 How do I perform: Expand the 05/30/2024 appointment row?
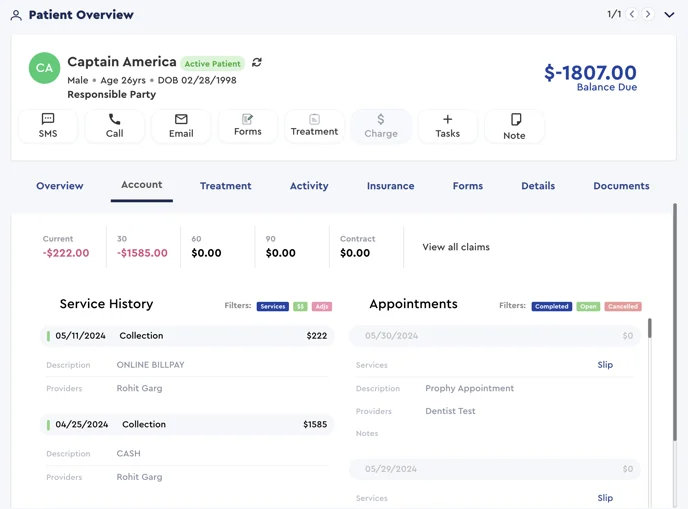pyautogui.click(x=495, y=336)
